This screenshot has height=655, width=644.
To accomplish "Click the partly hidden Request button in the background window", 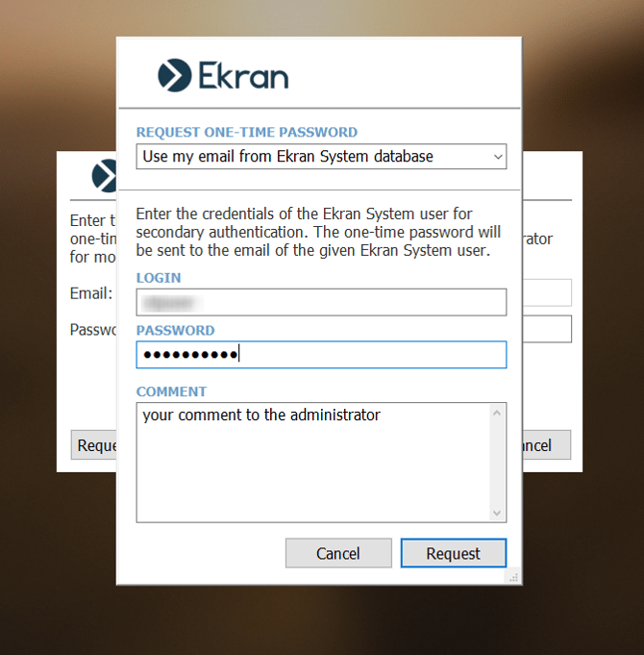I will [94, 445].
